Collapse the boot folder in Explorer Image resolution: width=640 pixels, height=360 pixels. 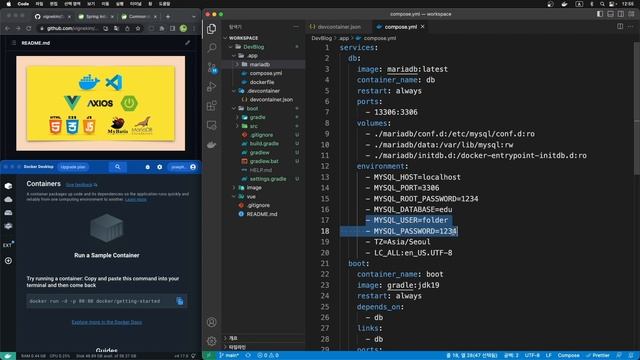(234, 109)
